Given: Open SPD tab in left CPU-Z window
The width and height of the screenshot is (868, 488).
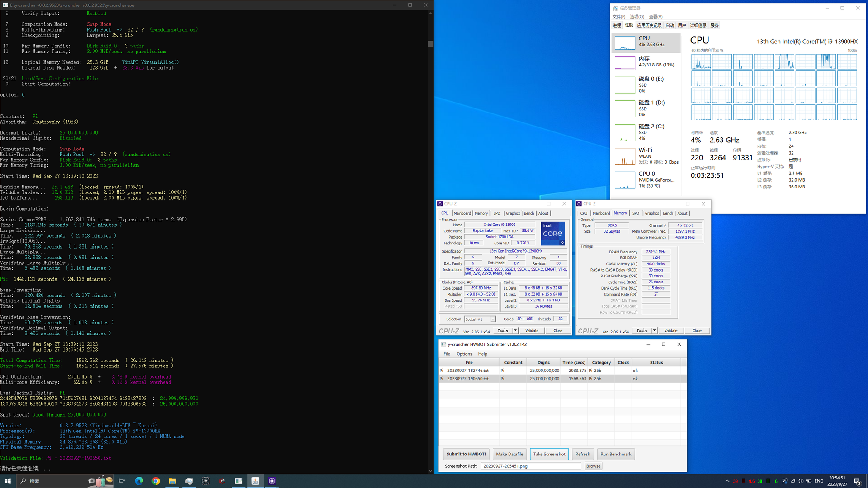Looking at the screenshot, I should tap(496, 213).
